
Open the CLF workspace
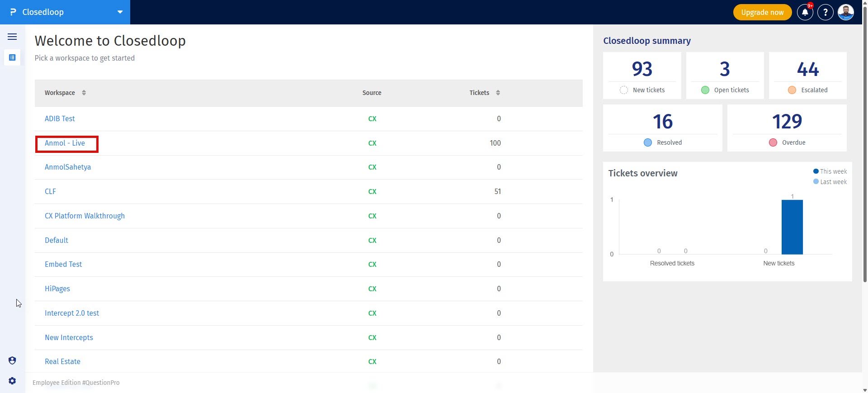pyautogui.click(x=50, y=191)
